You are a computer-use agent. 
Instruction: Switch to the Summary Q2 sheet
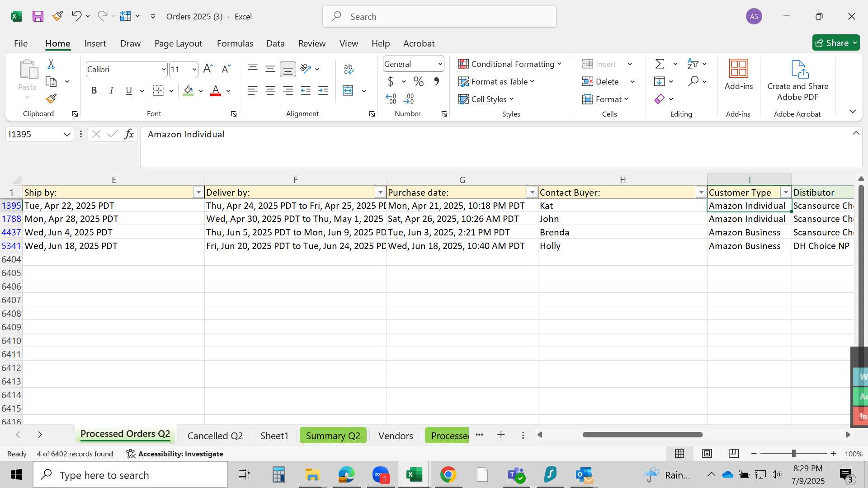pyautogui.click(x=333, y=436)
